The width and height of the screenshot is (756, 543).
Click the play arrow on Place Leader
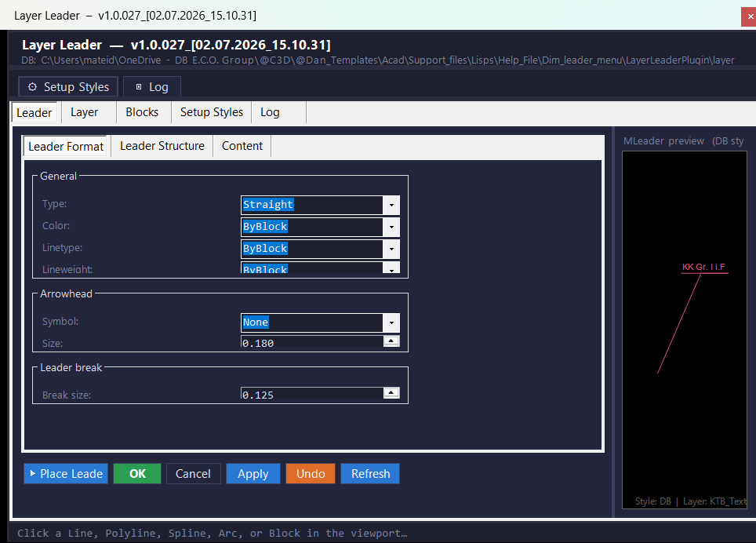pos(33,474)
